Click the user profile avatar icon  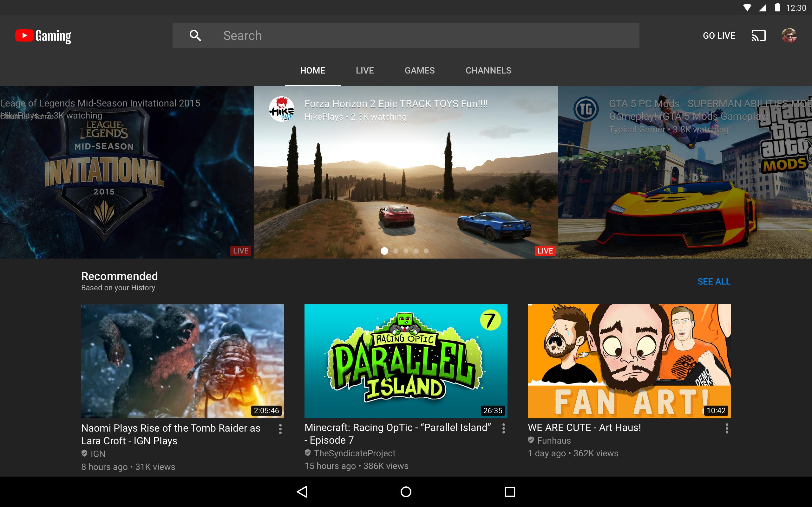click(x=790, y=35)
